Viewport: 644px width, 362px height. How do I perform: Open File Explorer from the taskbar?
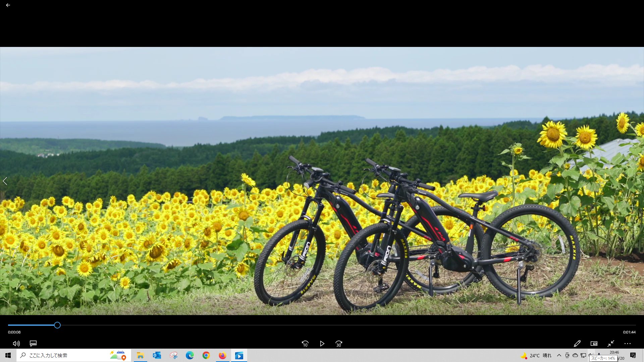140,355
